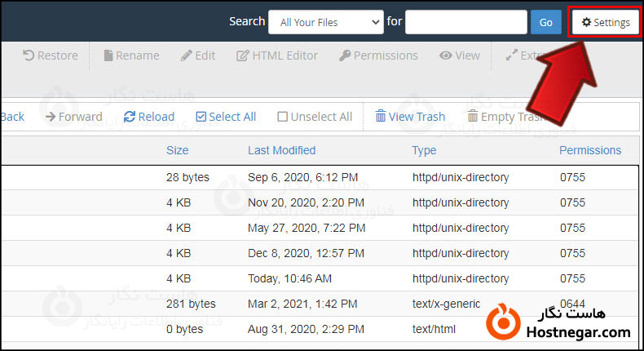Sort by Size column header
The height and width of the screenshot is (351, 644).
click(x=177, y=150)
